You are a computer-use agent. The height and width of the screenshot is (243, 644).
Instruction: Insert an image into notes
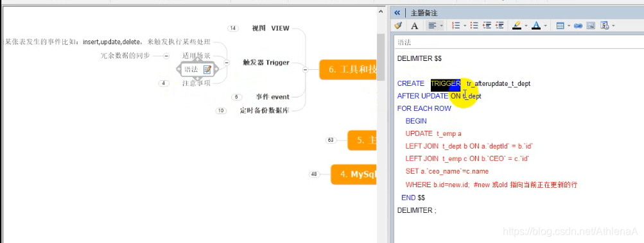591,26
